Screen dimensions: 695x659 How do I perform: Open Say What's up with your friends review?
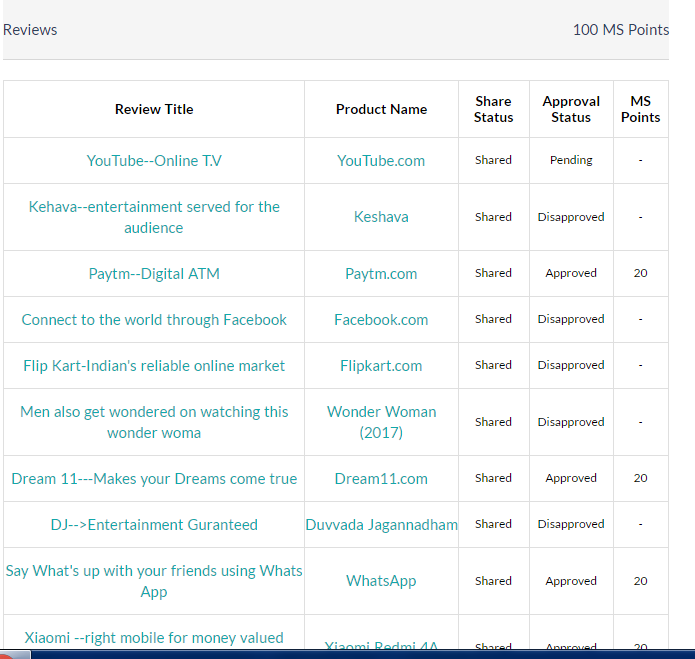154,581
